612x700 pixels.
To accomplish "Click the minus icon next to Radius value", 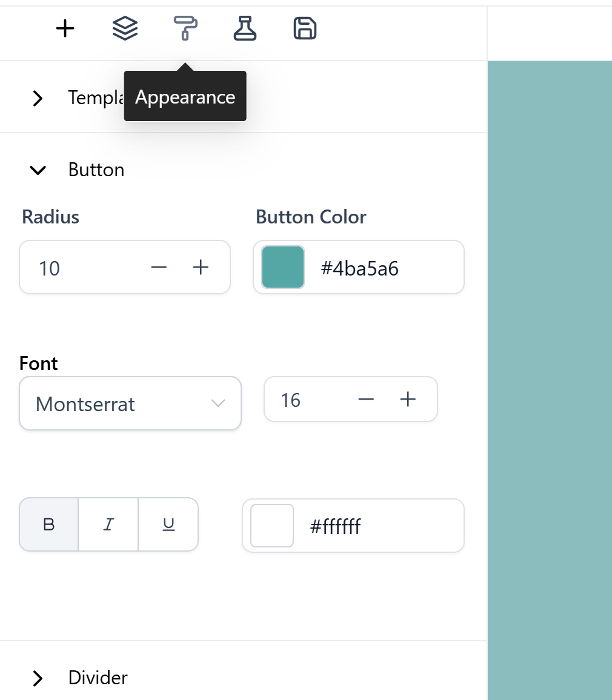I will [158, 266].
